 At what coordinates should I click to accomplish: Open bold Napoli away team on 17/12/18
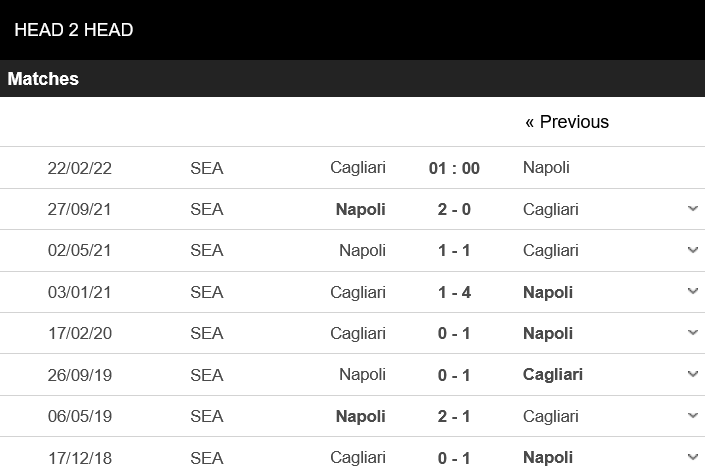(548, 457)
